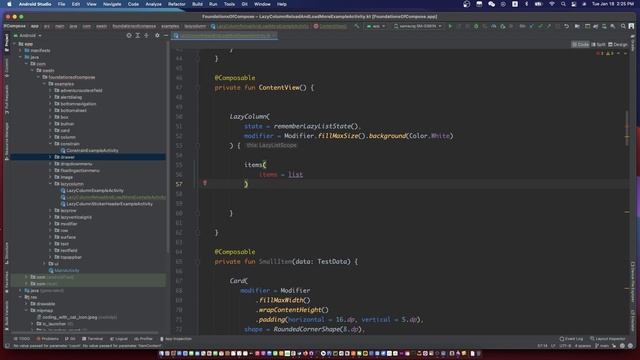The height and width of the screenshot is (360, 640).
Task: Click the Project panel vertical scrollbar
Action: pos(168,147)
